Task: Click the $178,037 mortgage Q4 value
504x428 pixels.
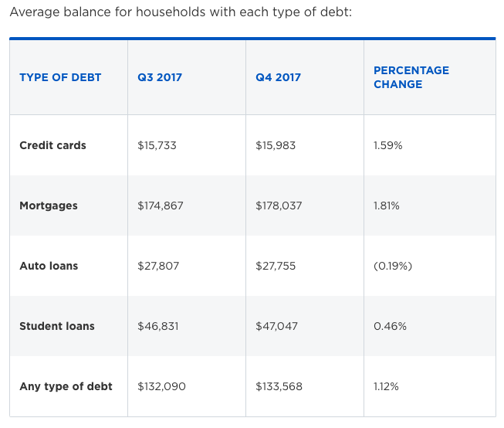Action: (x=279, y=206)
